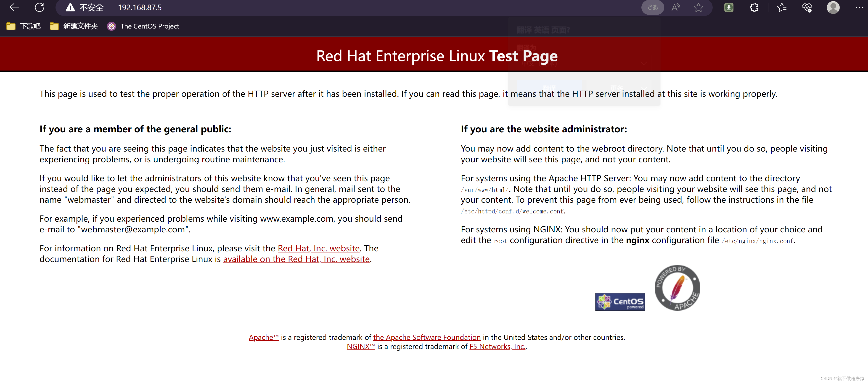The height and width of the screenshot is (383, 868).
Task: Click the green download extension icon
Action: click(728, 7)
